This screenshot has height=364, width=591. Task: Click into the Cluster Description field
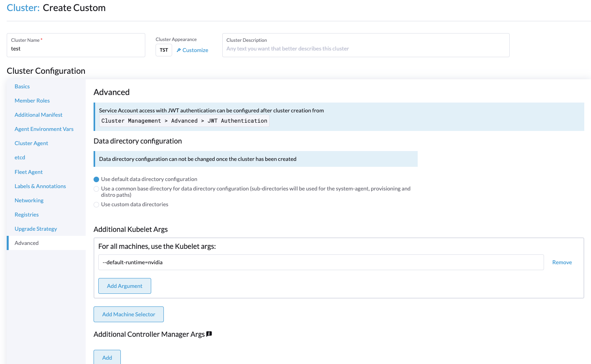coord(366,45)
